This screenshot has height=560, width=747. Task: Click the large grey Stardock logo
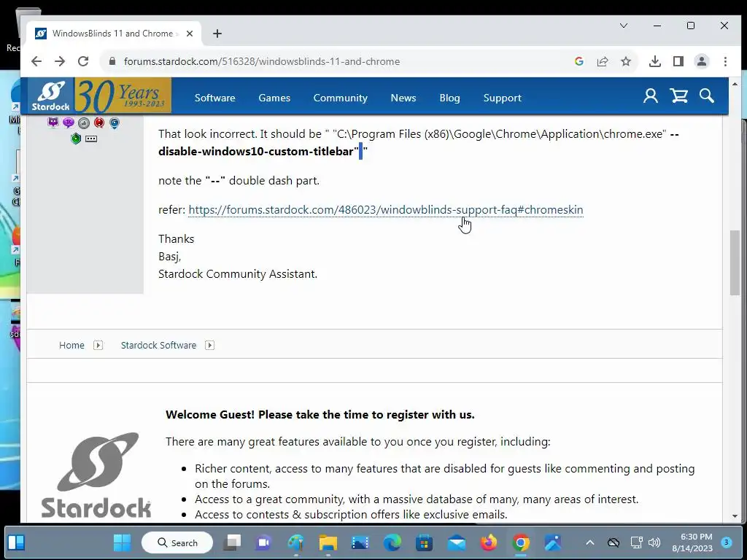click(96, 475)
